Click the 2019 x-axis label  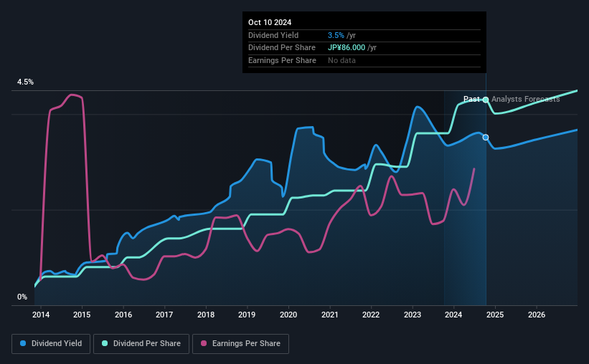(x=247, y=315)
